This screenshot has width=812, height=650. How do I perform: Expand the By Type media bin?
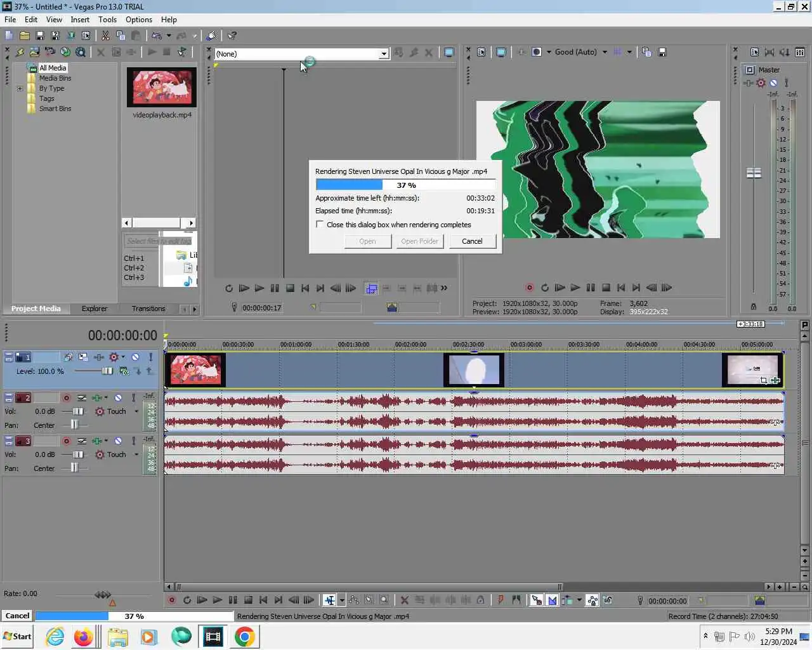point(20,88)
